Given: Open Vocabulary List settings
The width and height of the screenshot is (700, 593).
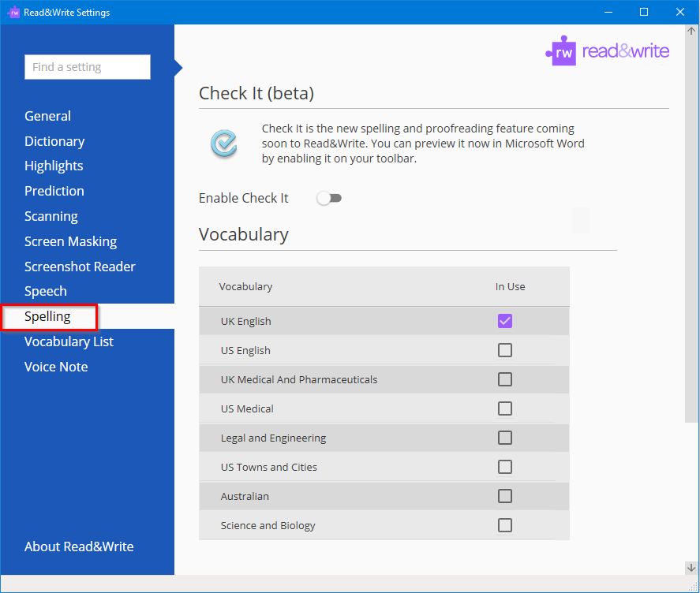Looking at the screenshot, I should click(69, 341).
